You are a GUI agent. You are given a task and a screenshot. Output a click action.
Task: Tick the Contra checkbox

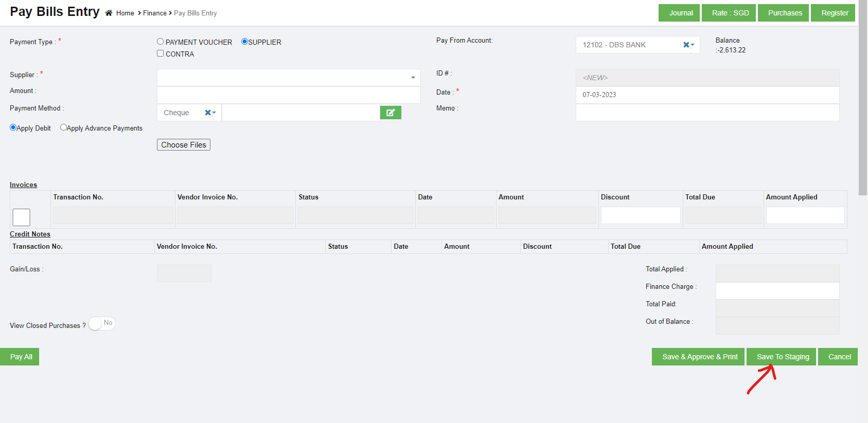pos(161,53)
